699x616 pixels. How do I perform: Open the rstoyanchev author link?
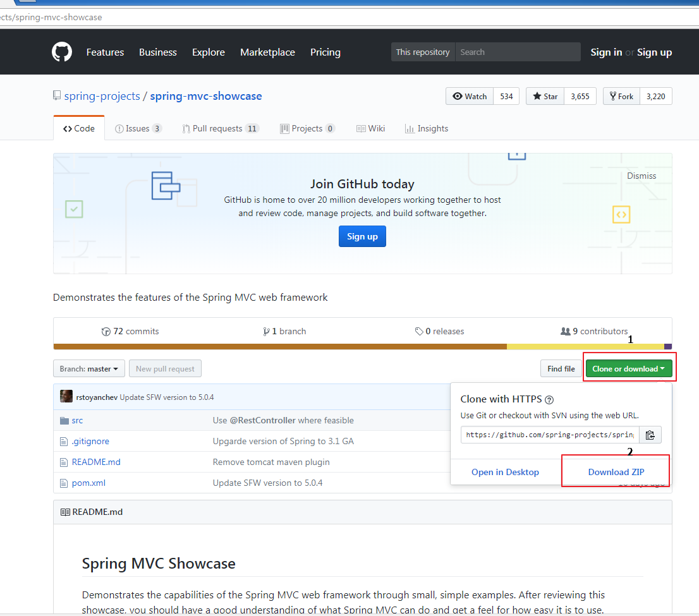[x=97, y=397]
